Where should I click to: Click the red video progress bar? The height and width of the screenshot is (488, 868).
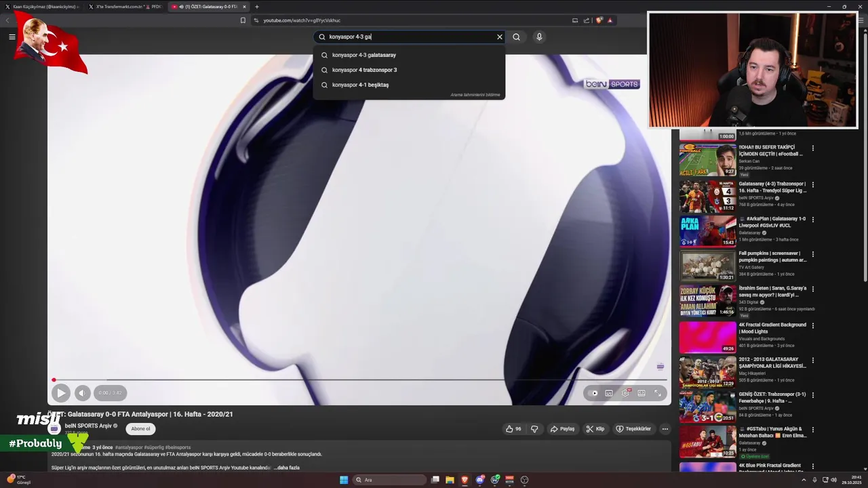359,380
